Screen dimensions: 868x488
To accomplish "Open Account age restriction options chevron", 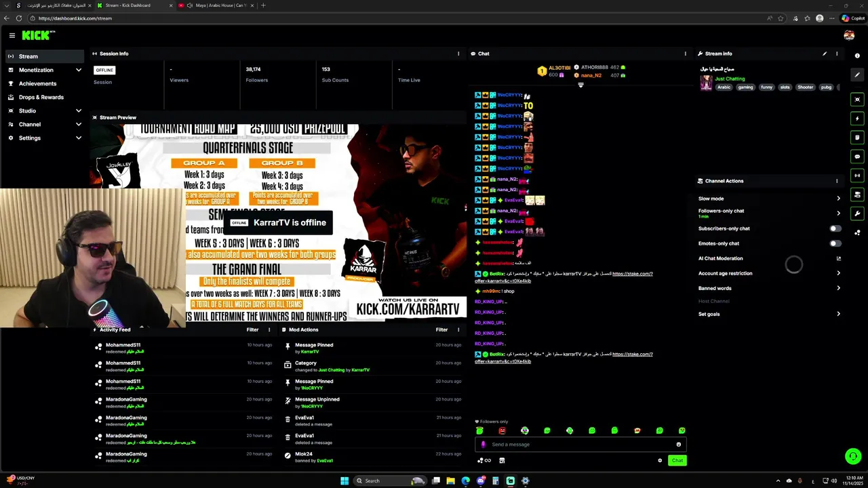I will point(838,273).
